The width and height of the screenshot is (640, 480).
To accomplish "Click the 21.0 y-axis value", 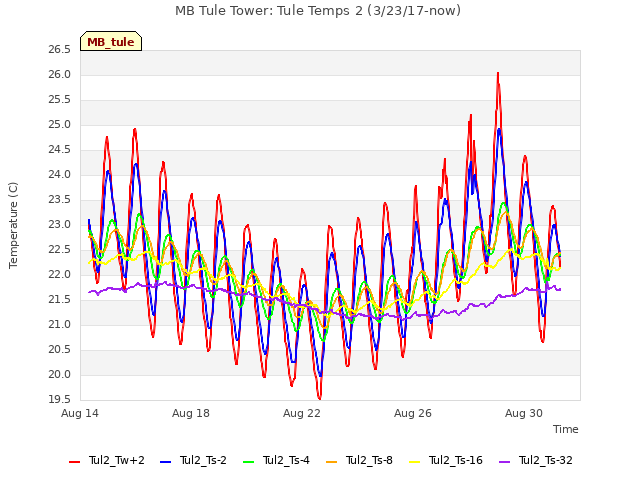I will 60,324.
